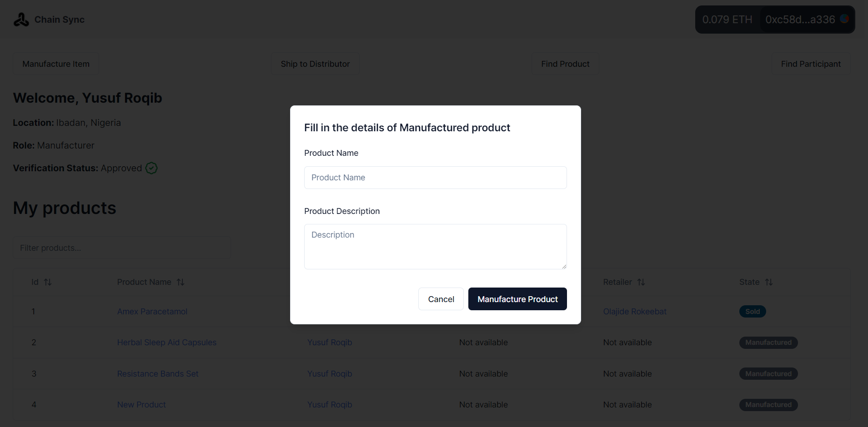The width and height of the screenshot is (868, 427).
Task: Click the 0.079 ETH balance display
Action: 727,20
